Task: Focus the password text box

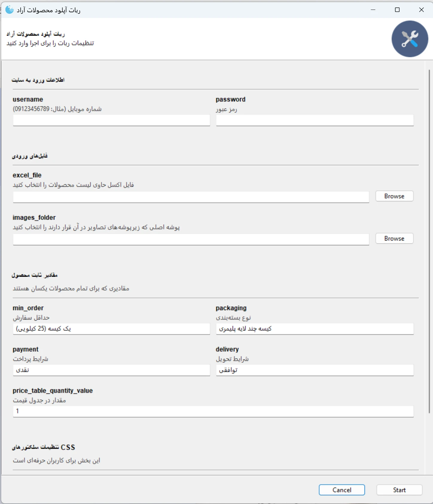Action: coord(315,120)
